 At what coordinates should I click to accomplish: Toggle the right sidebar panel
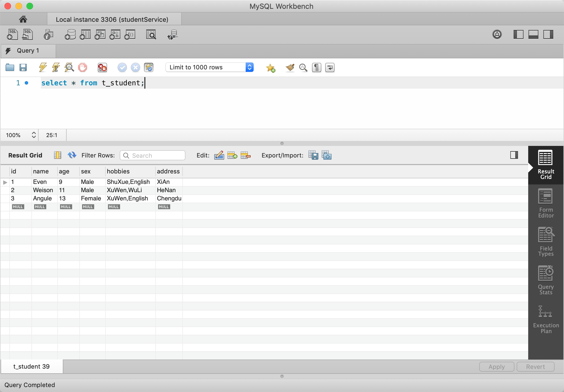point(548,34)
